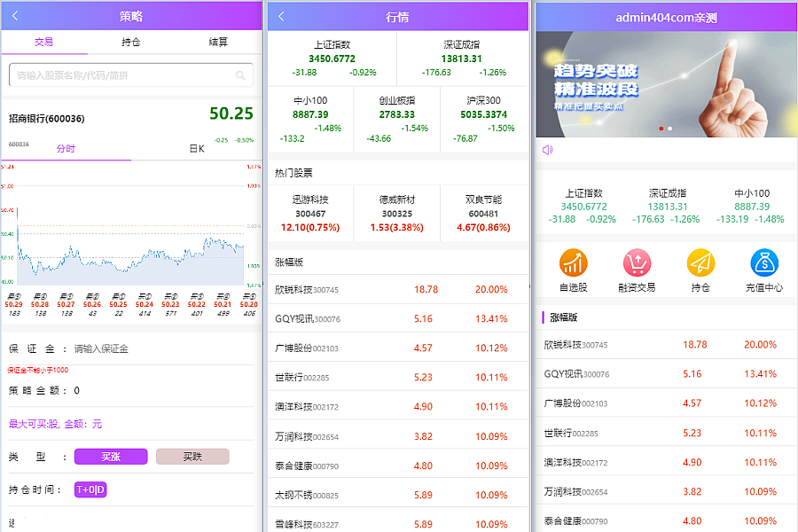Open 万润科技 row in 行情 gainers list
The height and width of the screenshot is (532, 798).
[x=398, y=436]
